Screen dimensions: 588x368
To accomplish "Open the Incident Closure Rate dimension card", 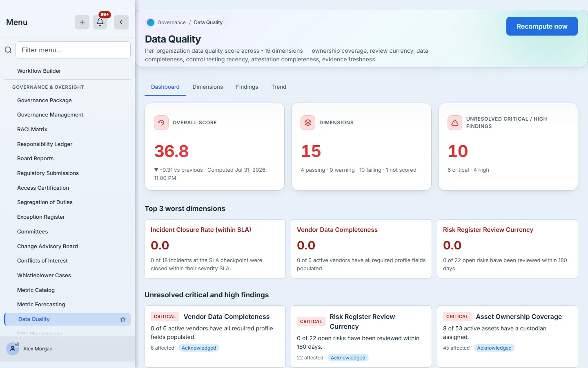I will (x=215, y=249).
